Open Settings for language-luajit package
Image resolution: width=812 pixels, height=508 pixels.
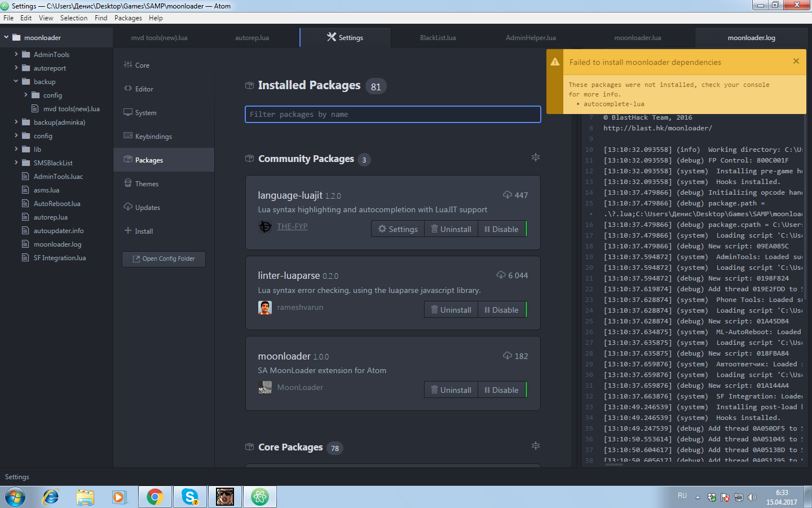tap(398, 229)
